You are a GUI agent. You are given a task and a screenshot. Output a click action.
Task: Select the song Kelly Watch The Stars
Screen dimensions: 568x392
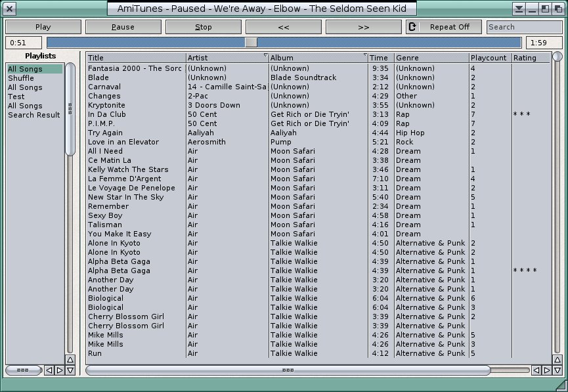(x=318, y=169)
